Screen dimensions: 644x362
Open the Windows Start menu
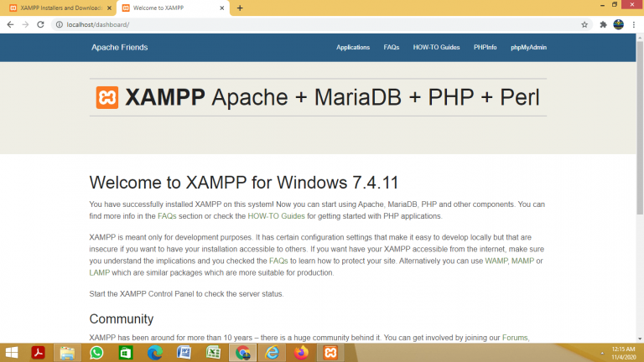[12, 353]
